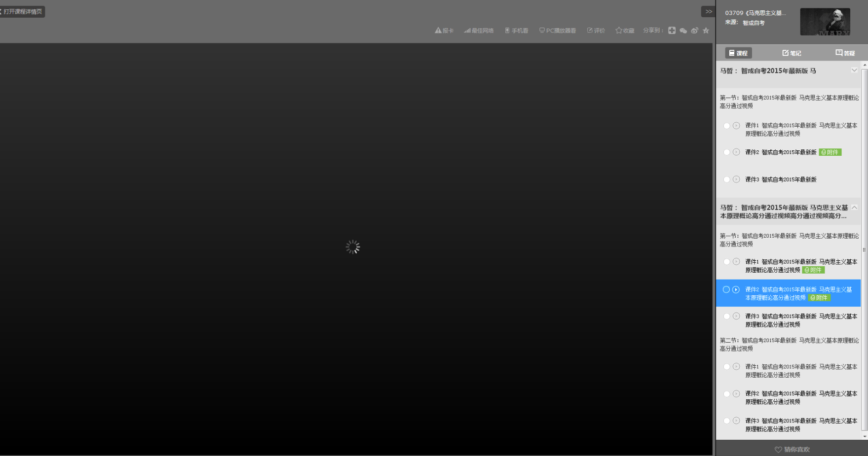The width and height of the screenshot is (868, 456).
Task: Switch to the 笔记 notes tab
Action: click(x=792, y=53)
